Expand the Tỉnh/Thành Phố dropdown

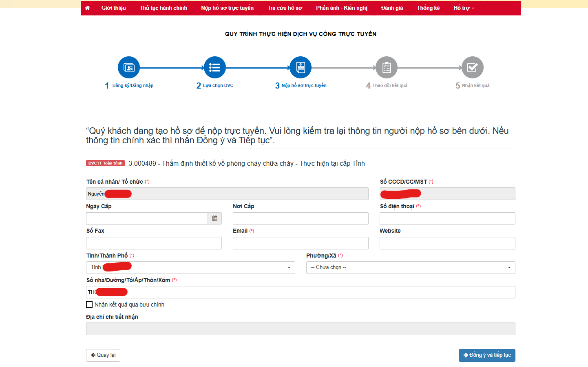(190, 267)
